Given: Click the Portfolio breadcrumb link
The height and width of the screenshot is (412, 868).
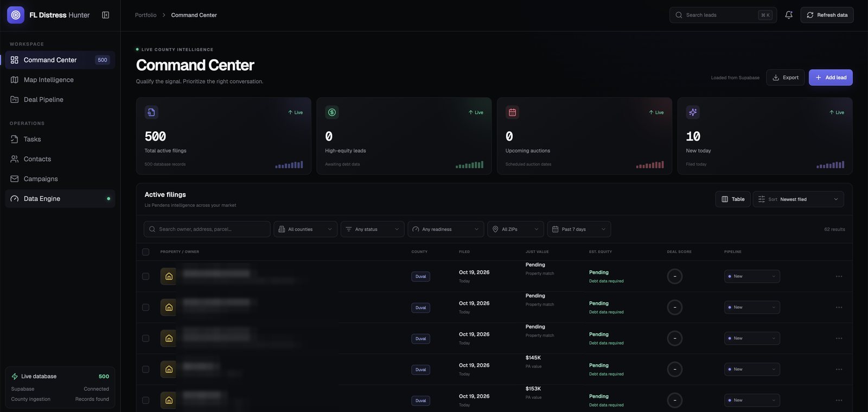Looking at the screenshot, I should [x=145, y=15].
